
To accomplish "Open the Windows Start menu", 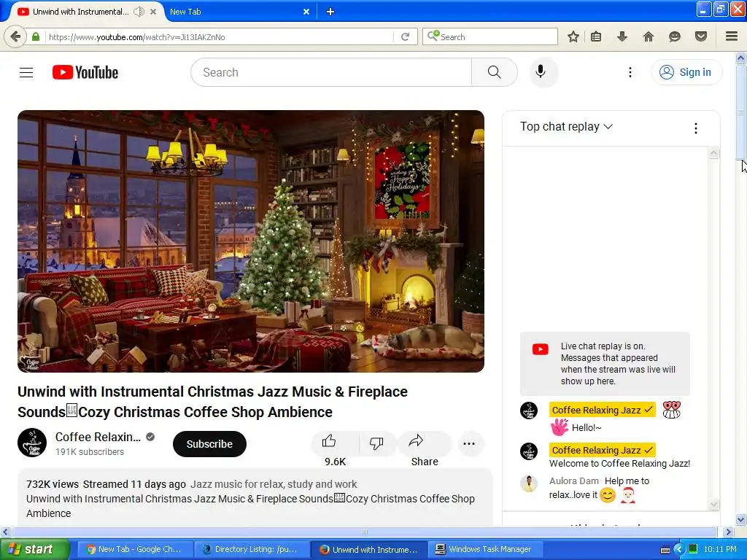I will [34, 549].
